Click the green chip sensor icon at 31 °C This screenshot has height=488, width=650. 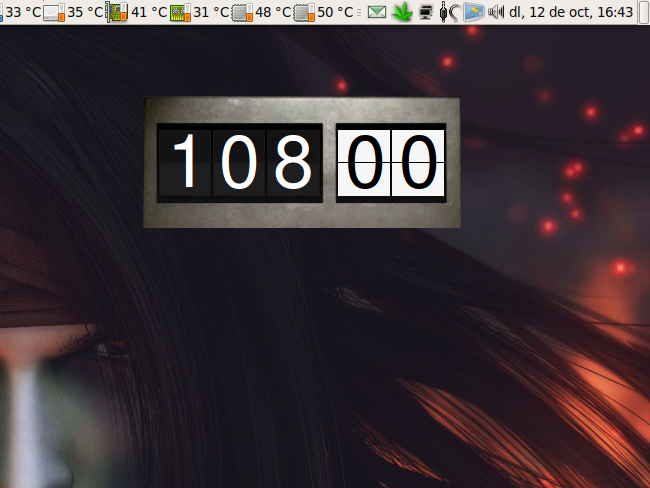(x=180, y=12)
